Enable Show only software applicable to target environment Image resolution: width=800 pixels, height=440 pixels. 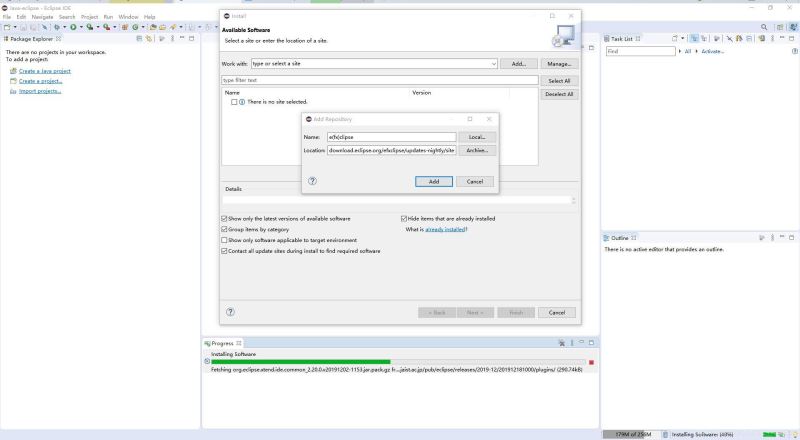(x=224, y=240)
